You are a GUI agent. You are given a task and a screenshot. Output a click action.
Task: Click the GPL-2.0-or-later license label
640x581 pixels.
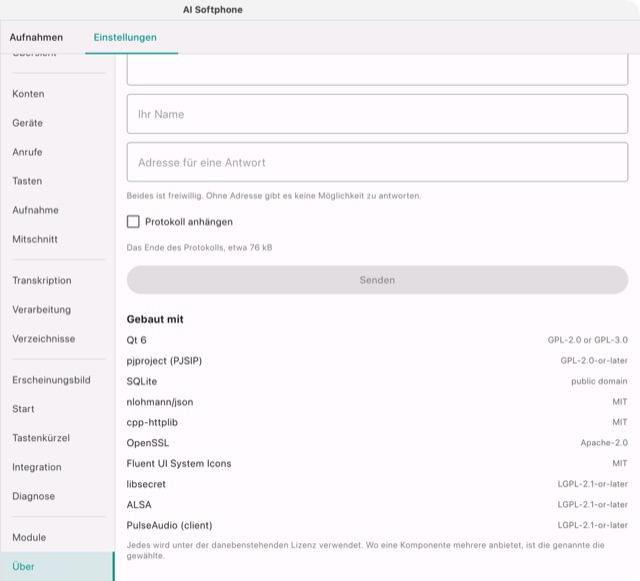[594, 361]
